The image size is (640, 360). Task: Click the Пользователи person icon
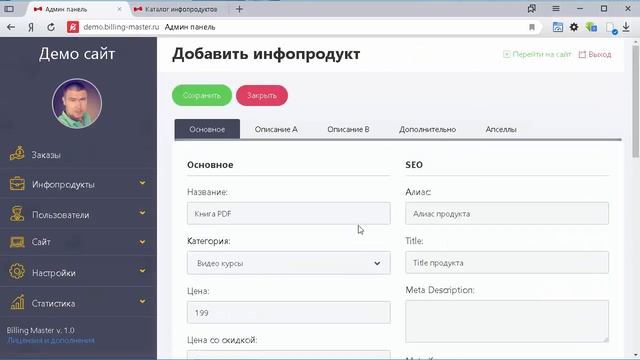click(17, 214)
